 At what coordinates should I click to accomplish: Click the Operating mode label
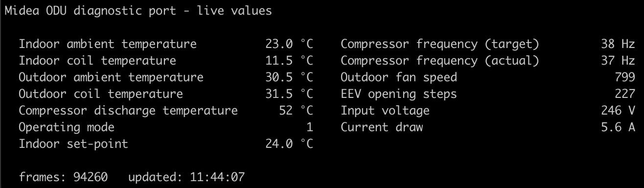[x=67, y=127]
